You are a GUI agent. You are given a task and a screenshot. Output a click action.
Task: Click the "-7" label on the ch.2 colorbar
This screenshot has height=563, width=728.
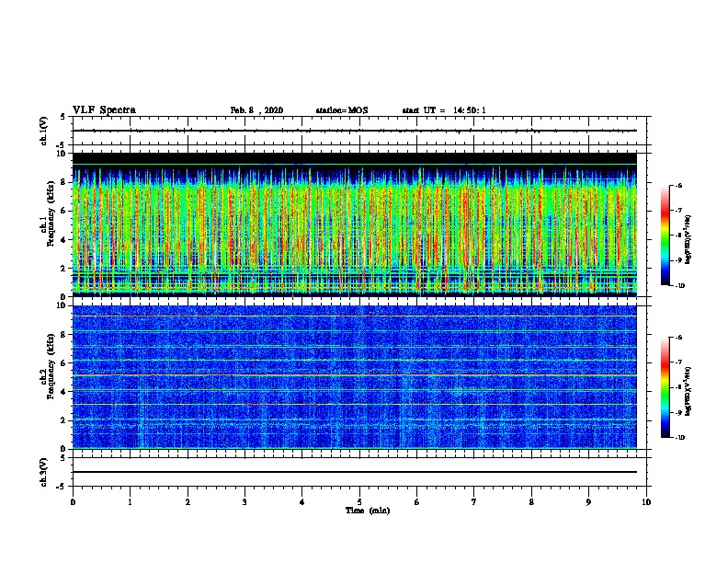coord(679,362)
